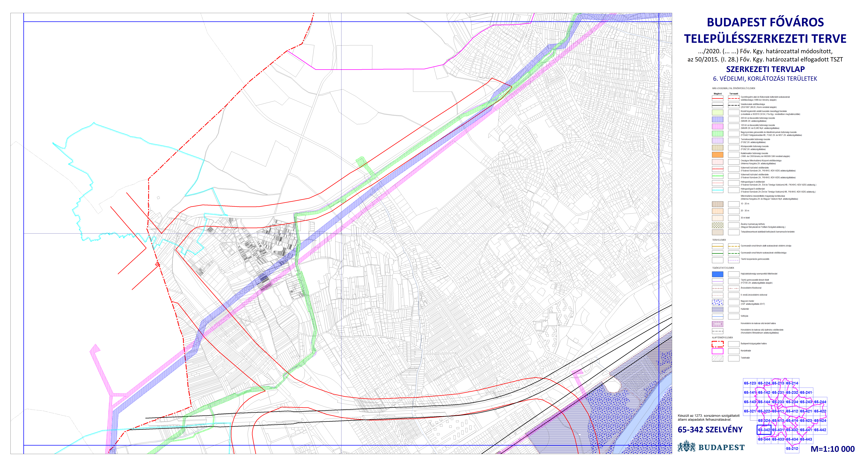Screen dimensions: 868x466
Task: Click the blue speckled swatch for Nagyvízi meder
Action: (x=717, y=302)
